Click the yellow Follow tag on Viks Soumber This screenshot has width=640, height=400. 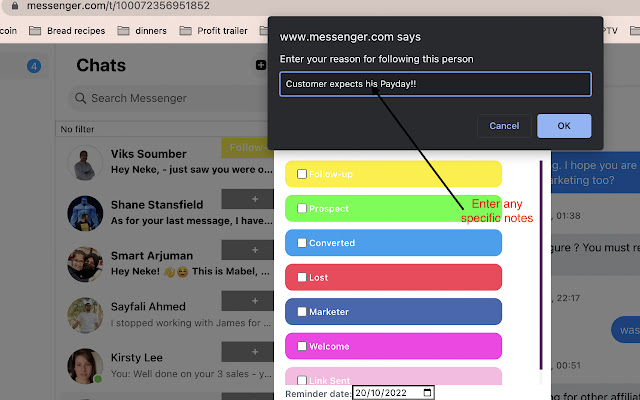pos(248,148)
